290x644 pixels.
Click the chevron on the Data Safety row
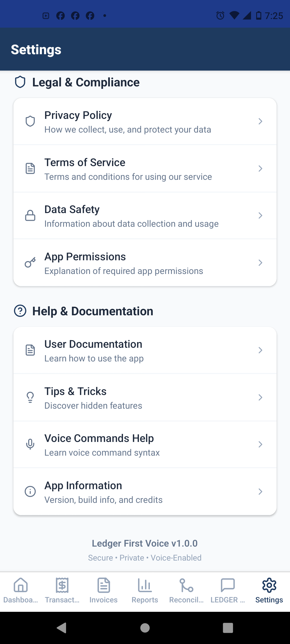(260, 215)
